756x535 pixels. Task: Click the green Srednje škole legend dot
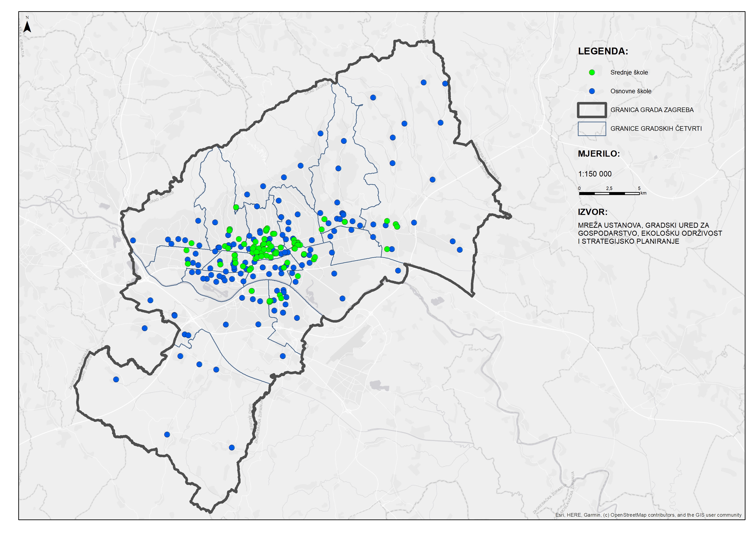[x=592, y=72]
